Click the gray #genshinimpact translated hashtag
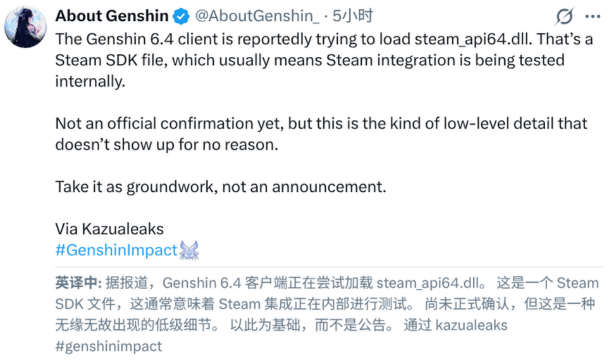 click(108, 346)
